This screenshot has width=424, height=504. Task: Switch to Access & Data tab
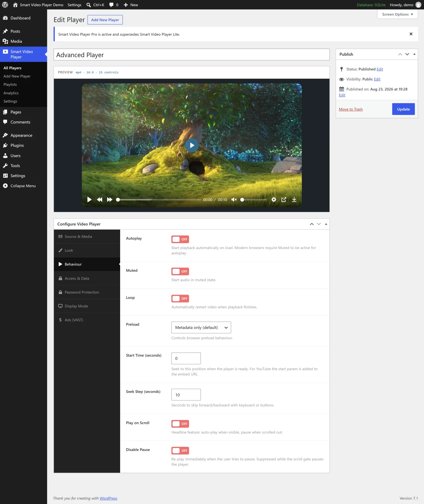coord(87,278)
